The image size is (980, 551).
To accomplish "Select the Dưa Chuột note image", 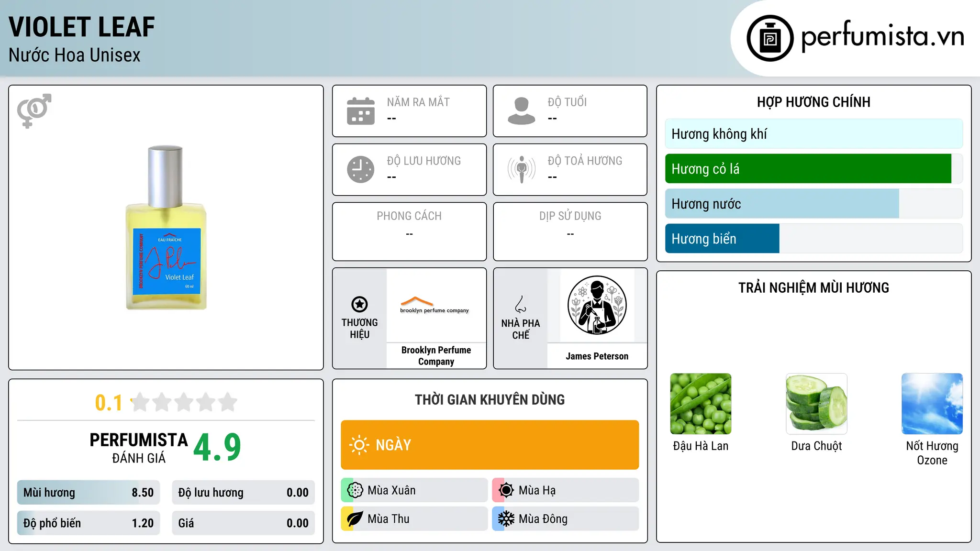I will 816,404.
